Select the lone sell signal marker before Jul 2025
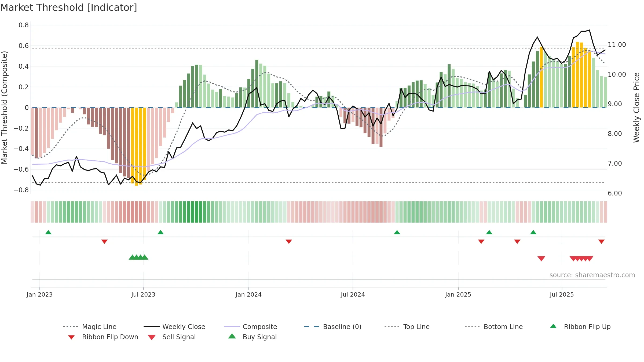This screenshot has width=644, height=362. [541, 258]
